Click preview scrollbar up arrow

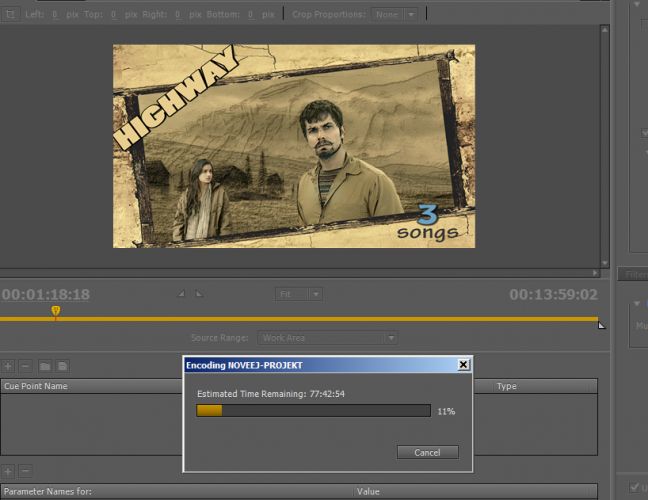605,29
